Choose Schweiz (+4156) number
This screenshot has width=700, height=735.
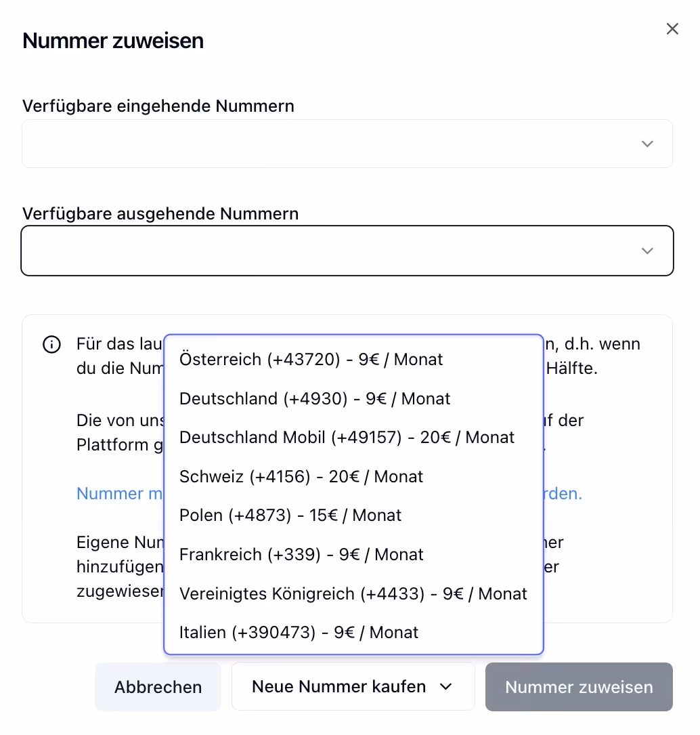[x=354, y=476]
